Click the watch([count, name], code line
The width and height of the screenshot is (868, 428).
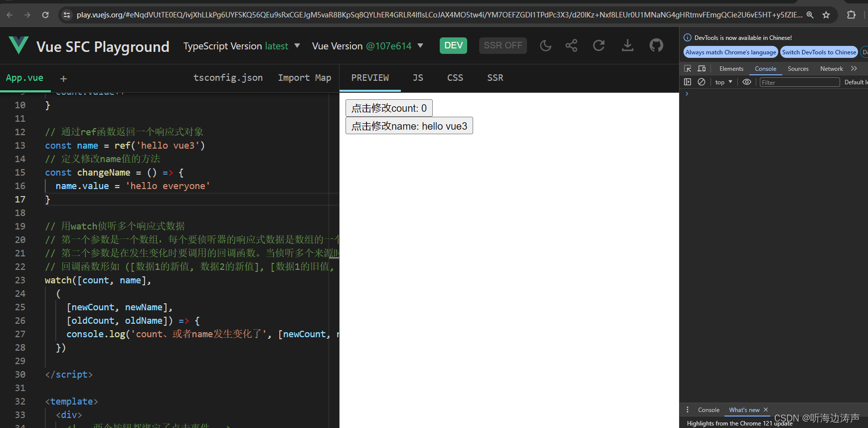coord(98,280)
